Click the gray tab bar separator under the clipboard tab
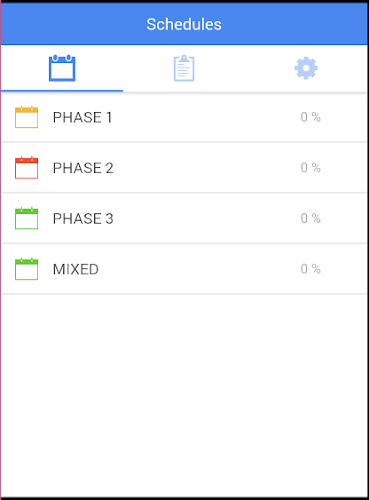 click(184, 92)
